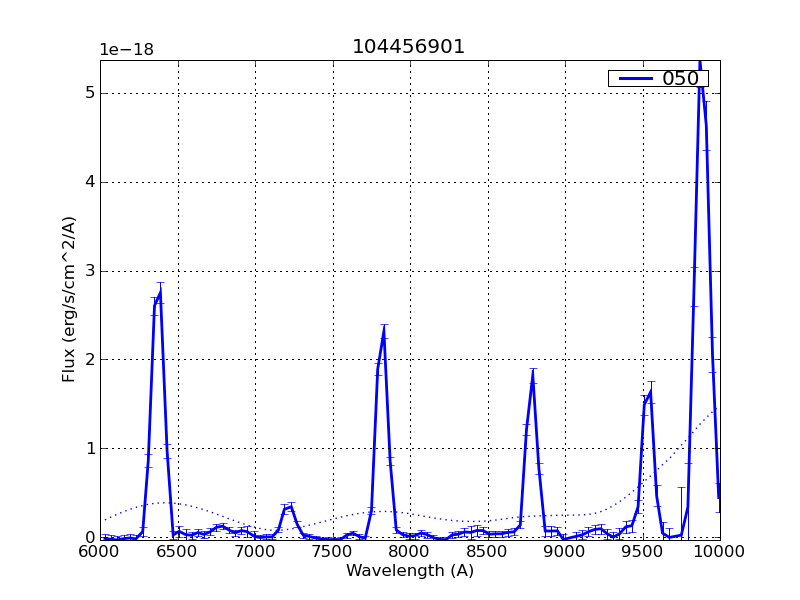The width and height of the screenshot is (800, 600).
Task: Select the 7500 x-axis tick label
Action: (333, 551)
